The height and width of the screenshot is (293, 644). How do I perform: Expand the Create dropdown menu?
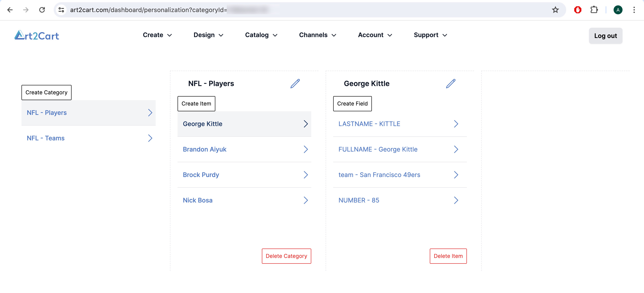[157, 35]
